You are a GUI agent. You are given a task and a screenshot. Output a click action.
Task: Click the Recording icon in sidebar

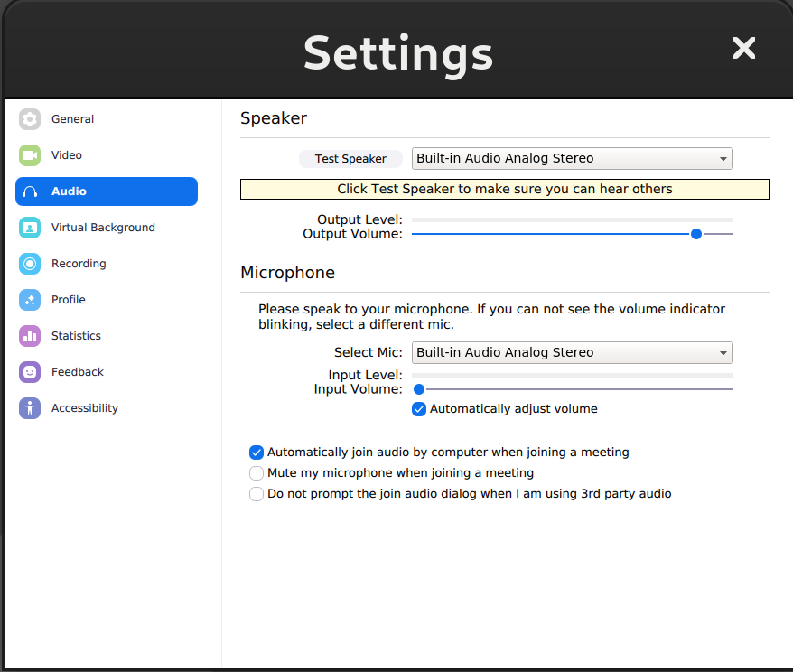coord(30,264)
